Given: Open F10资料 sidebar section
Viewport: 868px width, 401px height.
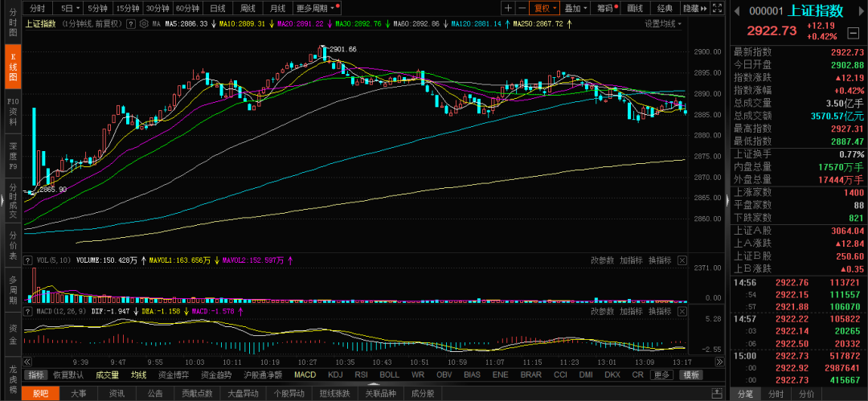Looking at the screenshot, I should coord(13,112).
